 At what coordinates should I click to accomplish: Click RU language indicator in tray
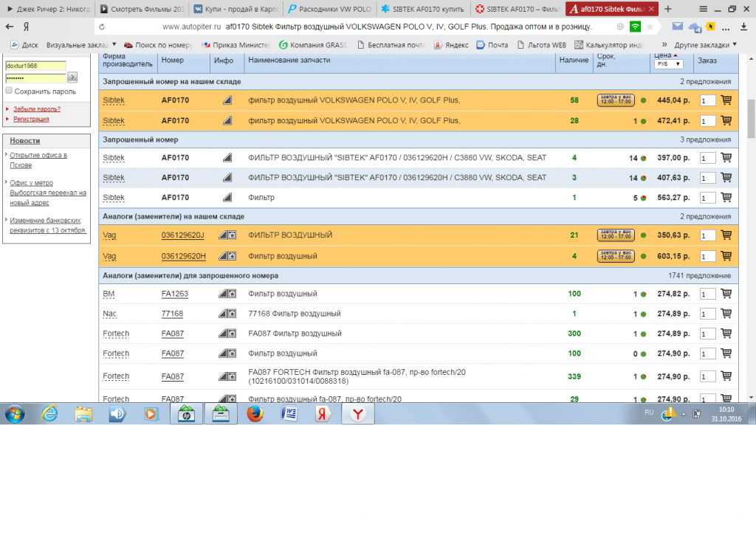(x=649, y=413)
